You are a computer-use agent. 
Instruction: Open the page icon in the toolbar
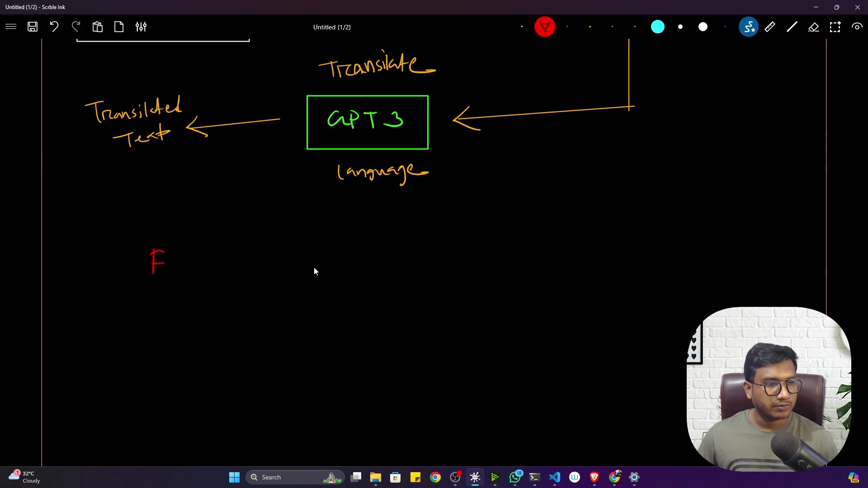pos(119,27)
